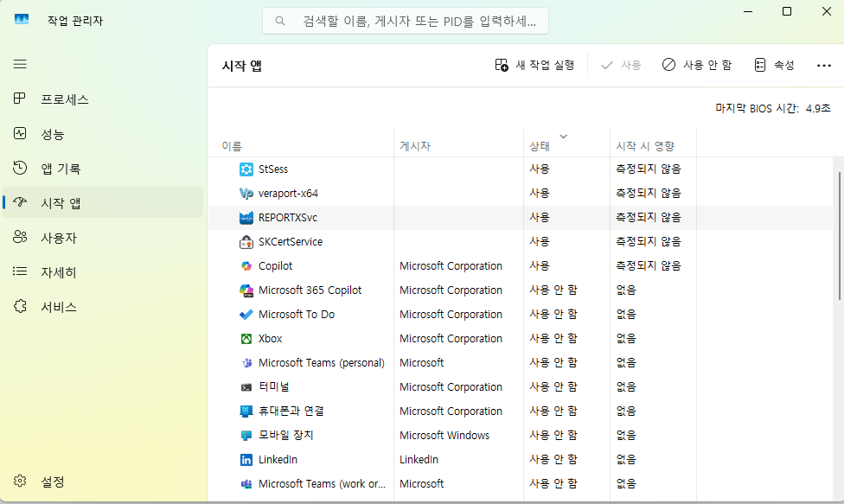
Task: Open the 프로세스 page
Action: (x=103, y=99)
